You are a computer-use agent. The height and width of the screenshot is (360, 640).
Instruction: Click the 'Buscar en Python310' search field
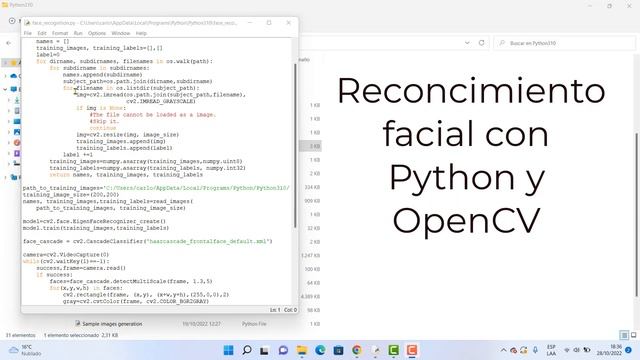coord(564,43)
